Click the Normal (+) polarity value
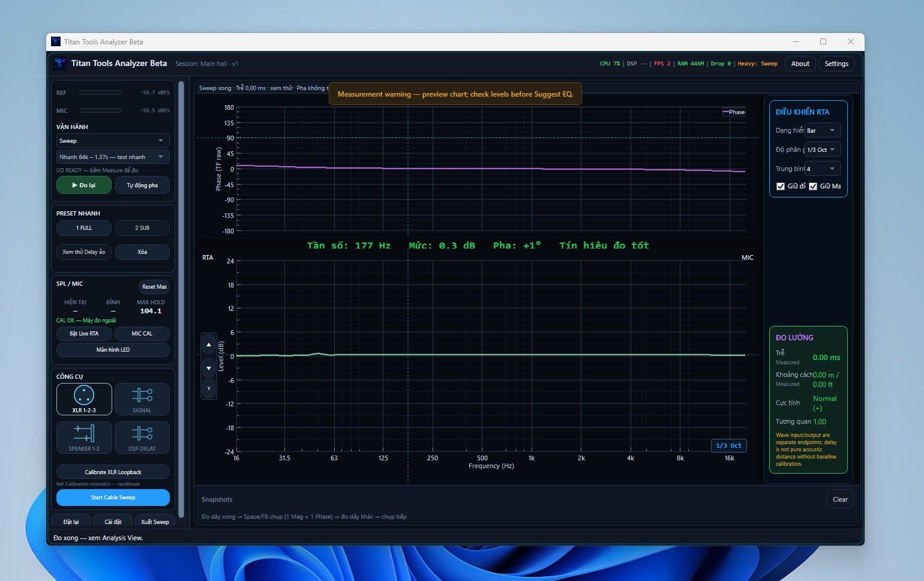 pyautogui.click(x=825, y=403)
